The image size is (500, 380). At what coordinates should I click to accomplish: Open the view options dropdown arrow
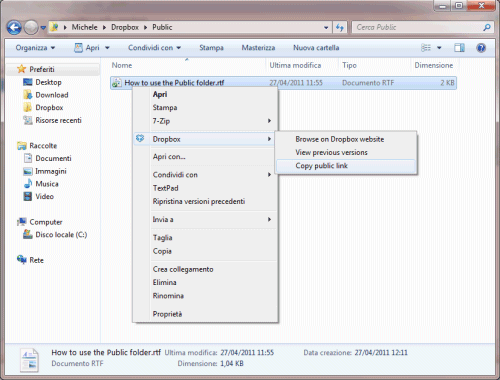tap(439, 48)
